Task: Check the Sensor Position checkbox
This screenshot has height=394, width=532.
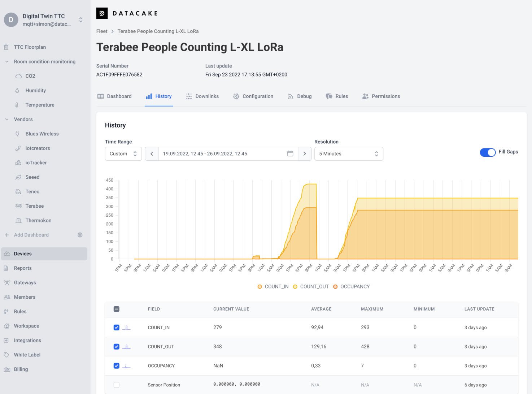Action: click(116, 385)
